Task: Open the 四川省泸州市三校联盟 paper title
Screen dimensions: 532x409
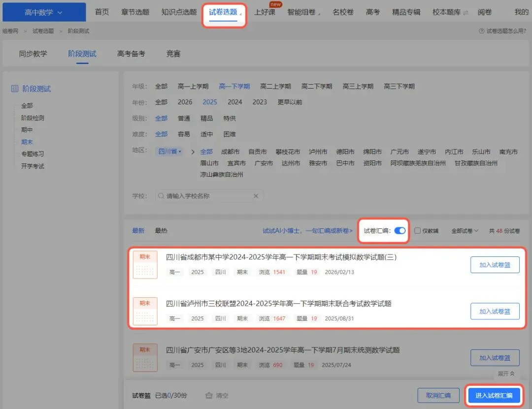Action: point(278,304)
